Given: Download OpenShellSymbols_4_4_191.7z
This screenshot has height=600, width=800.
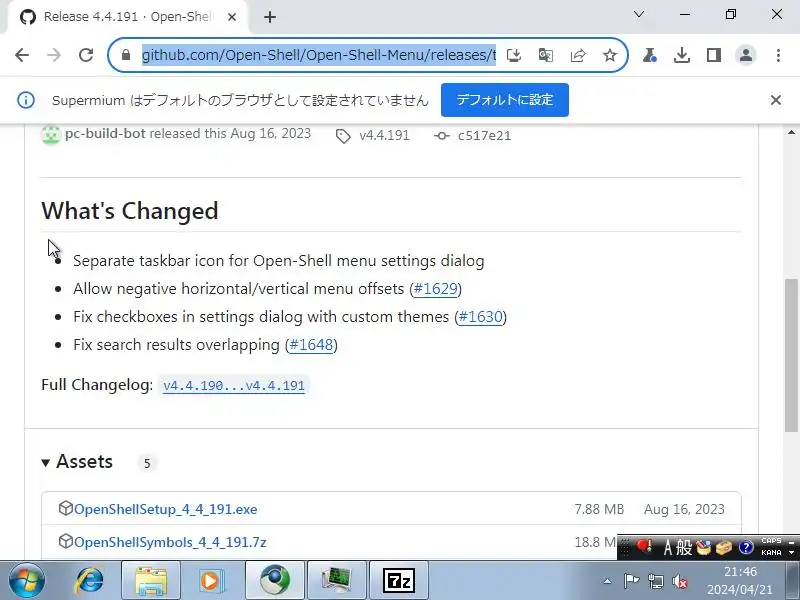Looking at the screenshot, I should click(x=170, y=542).
